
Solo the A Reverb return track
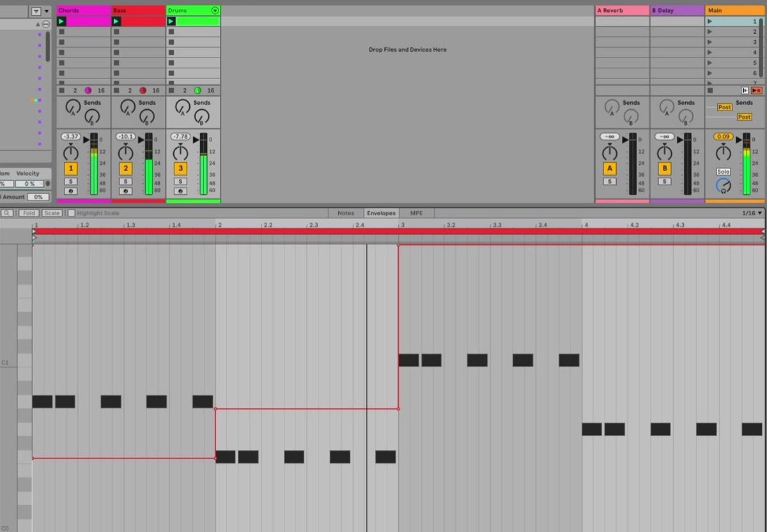point(610,181)
